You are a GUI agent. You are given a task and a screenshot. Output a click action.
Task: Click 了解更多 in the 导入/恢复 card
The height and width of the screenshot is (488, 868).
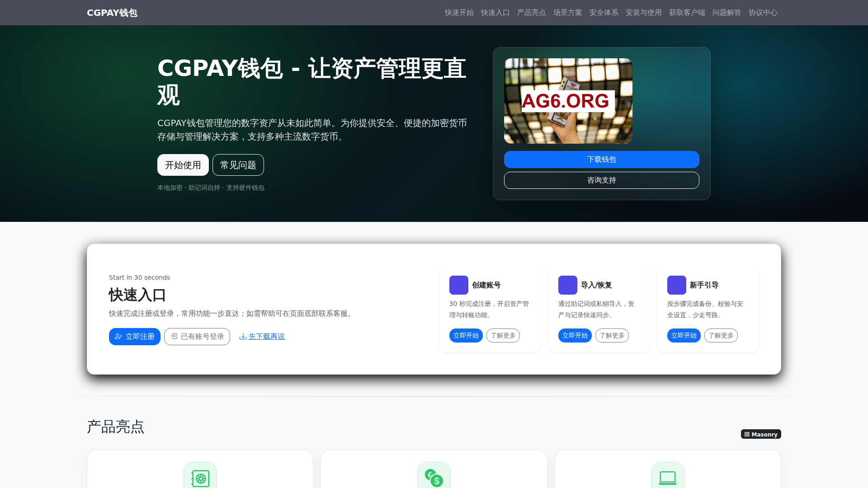pyautogui.click(x=612, y=336)
